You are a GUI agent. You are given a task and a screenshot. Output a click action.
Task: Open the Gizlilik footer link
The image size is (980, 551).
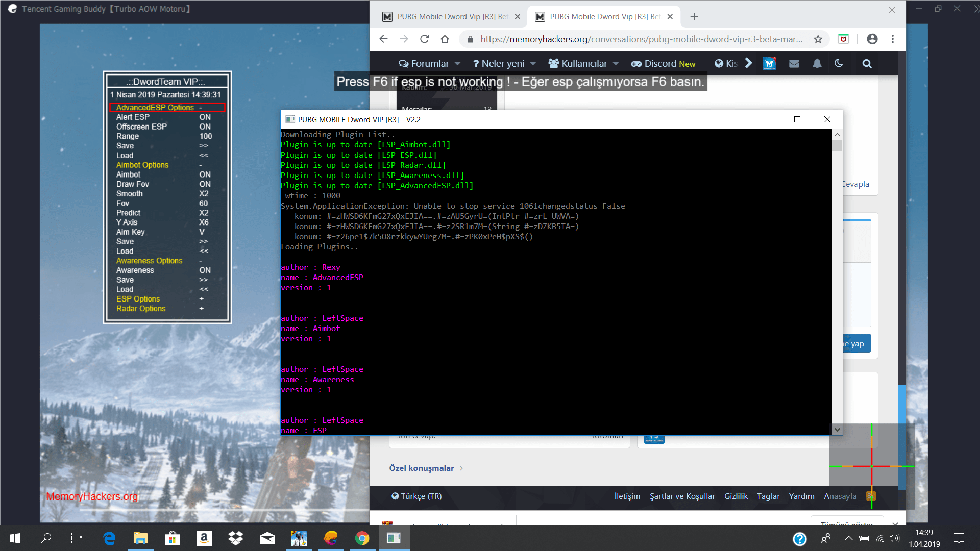pos(736,496)
